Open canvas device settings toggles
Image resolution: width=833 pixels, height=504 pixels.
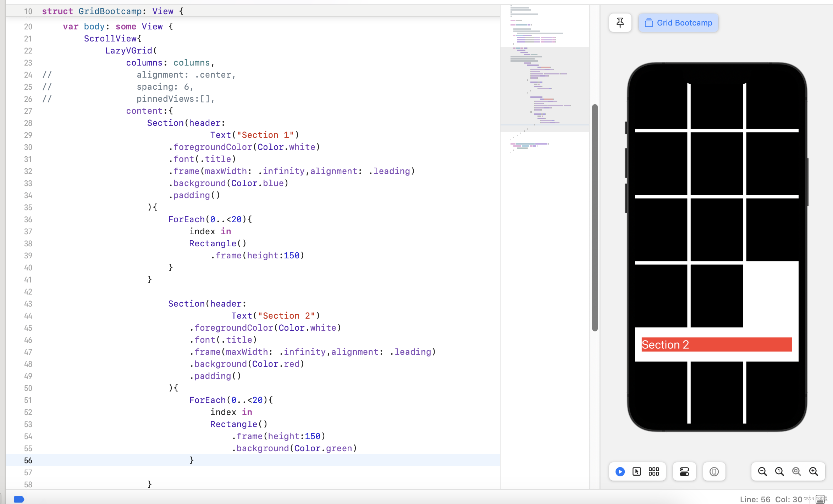pyautogui.click(x=684, y=471)
